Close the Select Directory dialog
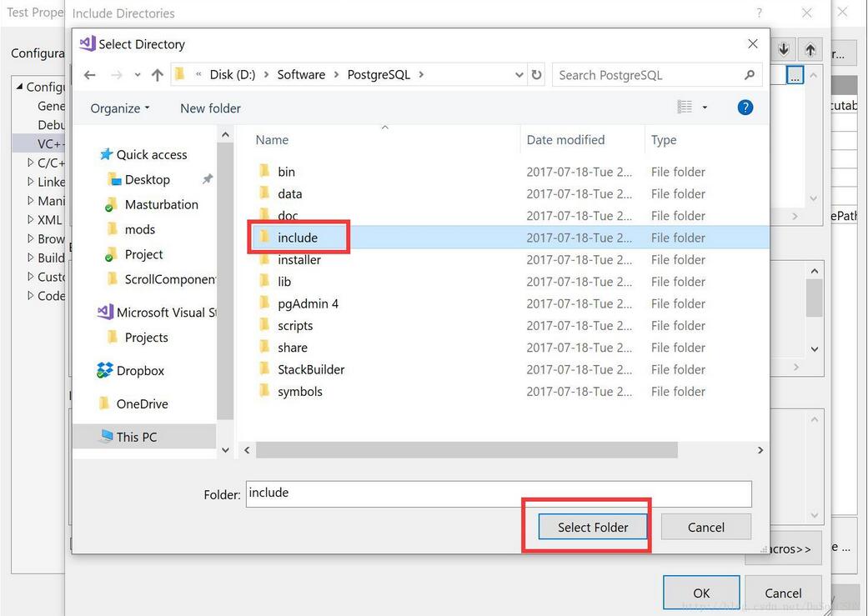868x616 pixels. tap(753, 43)
